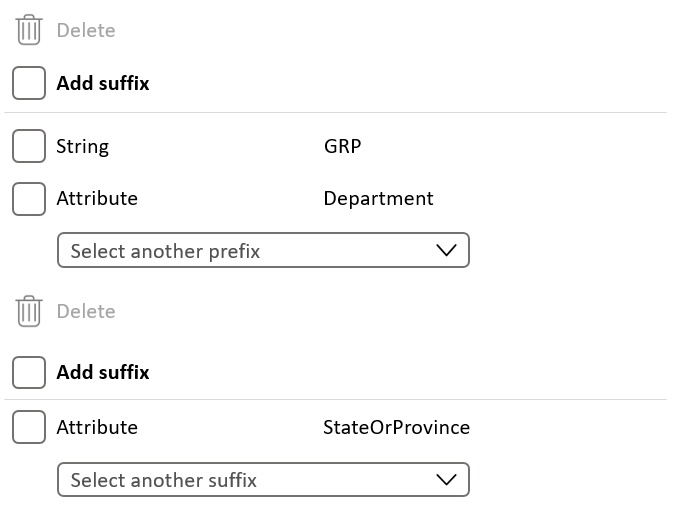The height and width of the screenshot is (513, 678).
Task: Click the Attribute label next to StateOrProvince
Action: (97, 427)
